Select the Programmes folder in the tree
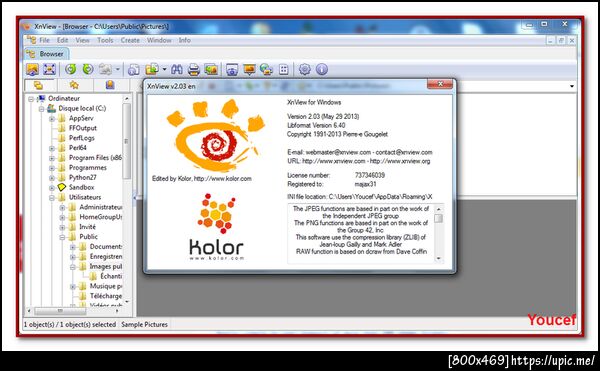The width and height of the screenshot is (600, 371). pyautogui.click(x=88, y=168)
